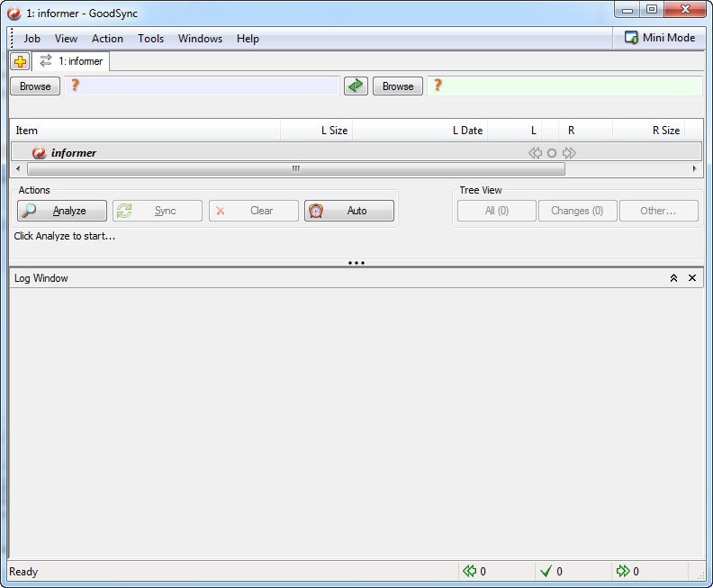Click the left-to-right count in status bar
This screenshot has height=588, width=713.
point(627,571)
